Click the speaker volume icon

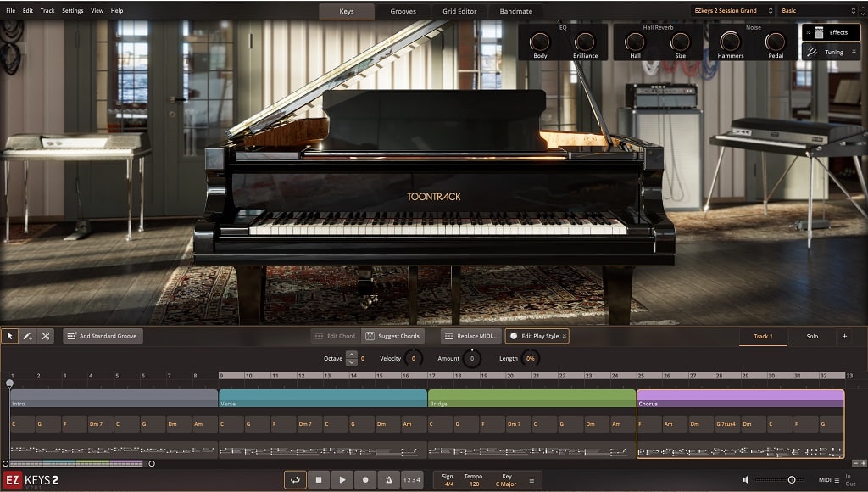pos(746,480)
